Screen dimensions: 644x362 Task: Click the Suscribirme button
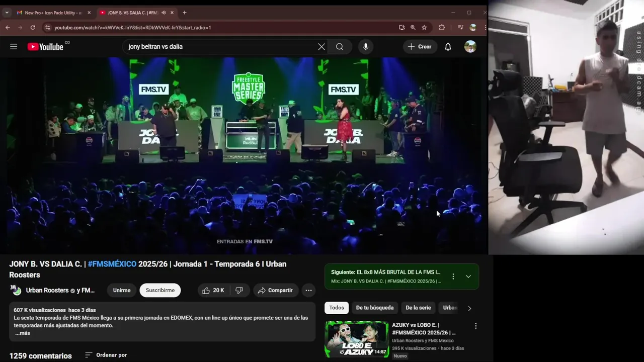[x=160, y=290]
